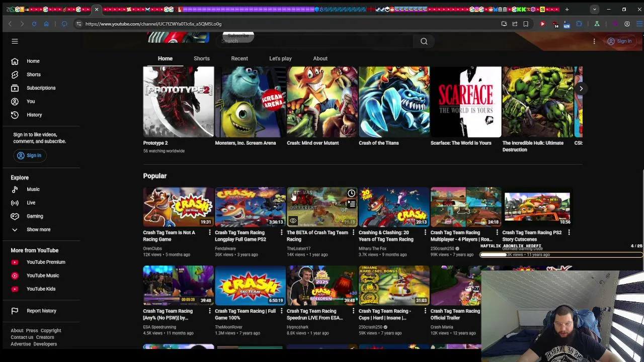Open action menu for Crashing & Clashing video
This screenshot has width=644, height=362.
click(425, 232)
